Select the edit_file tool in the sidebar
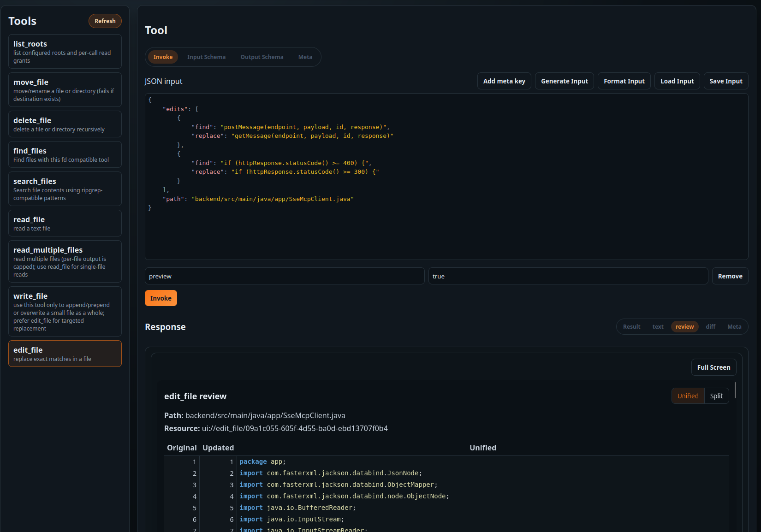761x532 pixels. [65, 353]
